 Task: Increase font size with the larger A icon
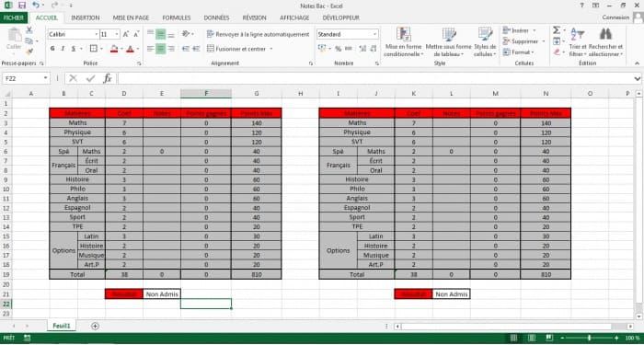point(126,34)
